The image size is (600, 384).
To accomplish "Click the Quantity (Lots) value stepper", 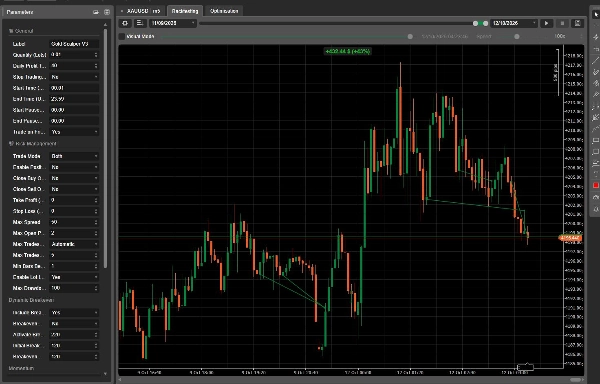I will coord(96,55).
